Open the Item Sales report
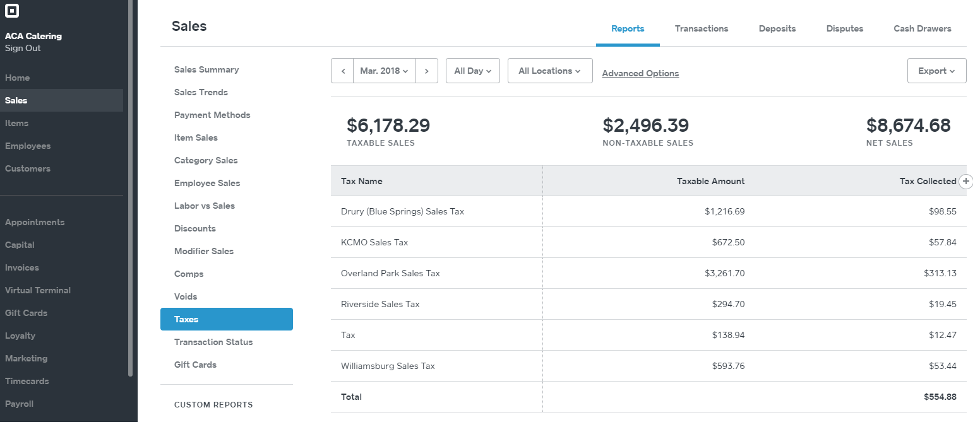This screenshot has width=980, height=427. [196, 137]
